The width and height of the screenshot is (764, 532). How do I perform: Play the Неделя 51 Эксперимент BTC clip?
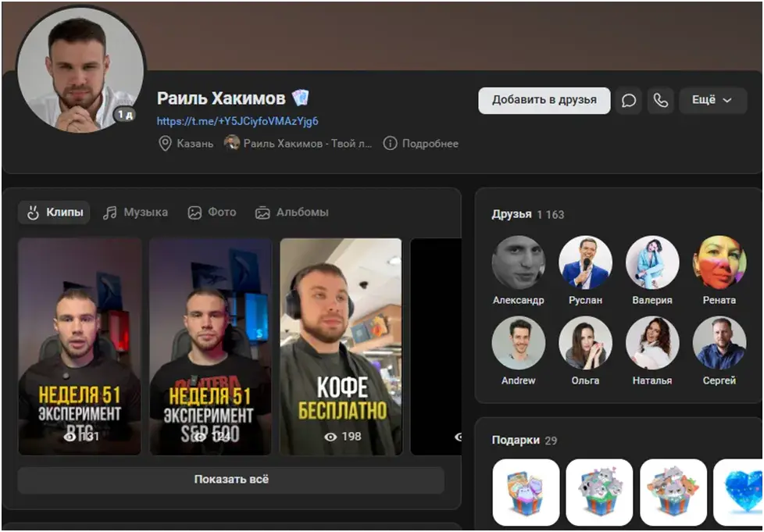point(80,346)
